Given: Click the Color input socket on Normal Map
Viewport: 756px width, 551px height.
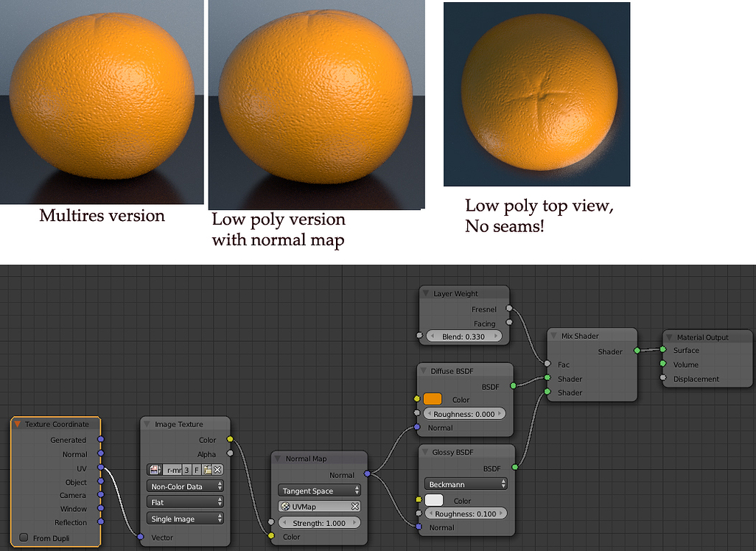Looking at the screenshot, I should coord(271,536).
